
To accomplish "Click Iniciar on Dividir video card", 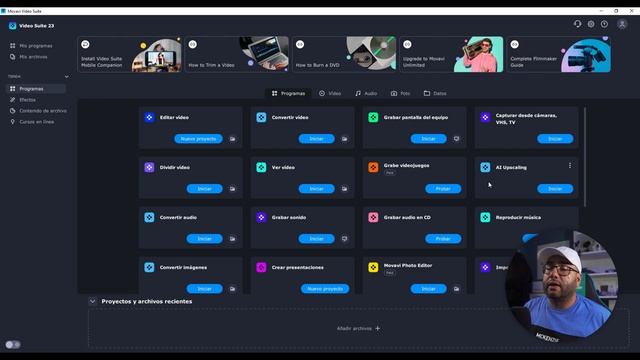I will point(204,189).
